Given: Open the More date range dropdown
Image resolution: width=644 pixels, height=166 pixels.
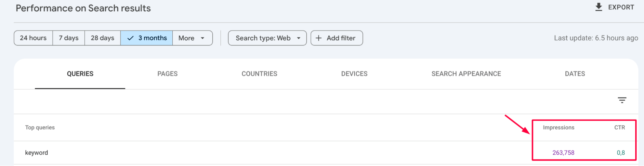Looking at the screenshot, I should pyautogui.click(x=192, y=38).
